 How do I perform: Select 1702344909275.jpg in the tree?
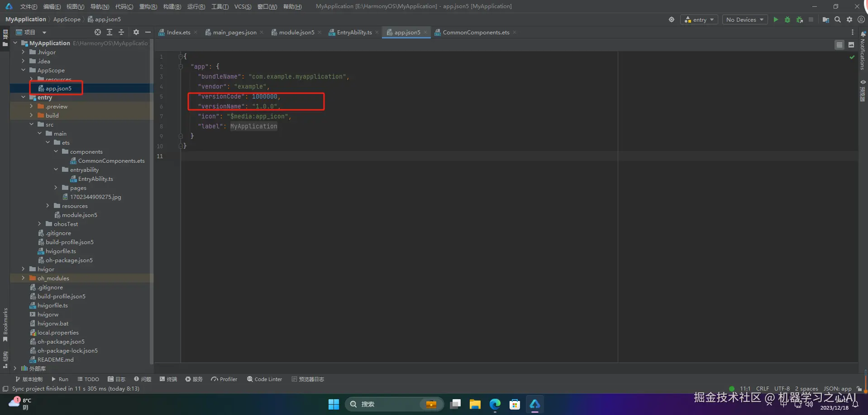[95, 197]
